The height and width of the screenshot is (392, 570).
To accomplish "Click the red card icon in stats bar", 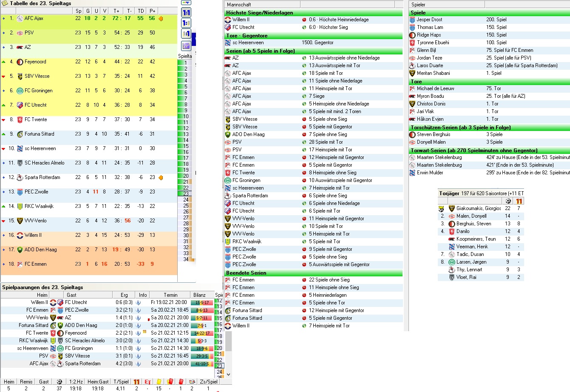I will (181, 382).
